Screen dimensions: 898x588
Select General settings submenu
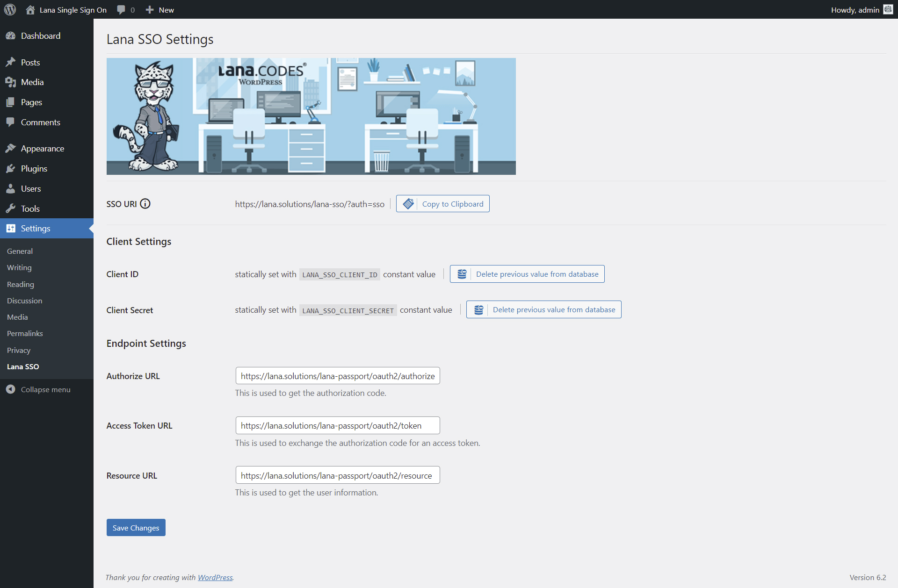click(20, 251)
